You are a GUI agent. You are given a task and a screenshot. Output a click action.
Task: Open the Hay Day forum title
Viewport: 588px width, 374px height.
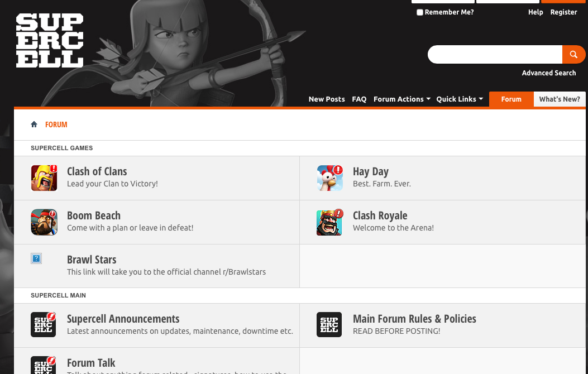(x=370, y=171)
